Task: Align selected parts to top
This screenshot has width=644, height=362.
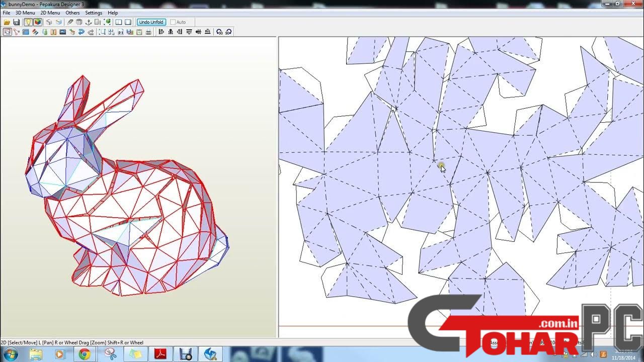Action: (x=189, y=32)
